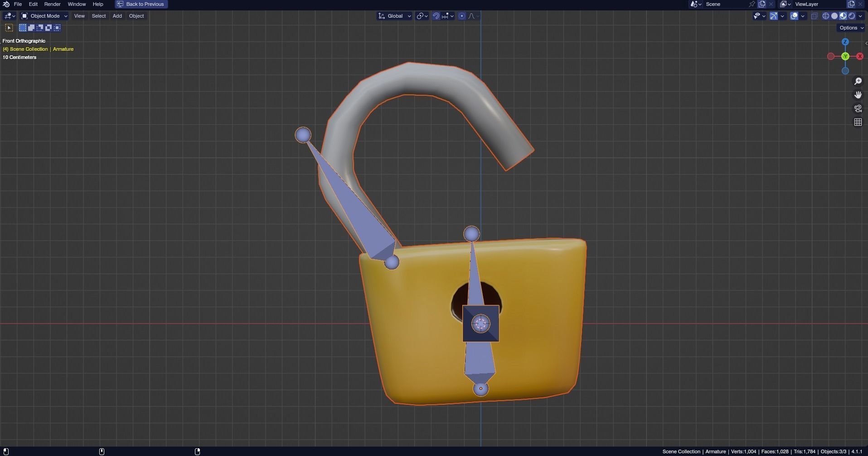Toggle X-Ray mode

click(x=815, y=16)
